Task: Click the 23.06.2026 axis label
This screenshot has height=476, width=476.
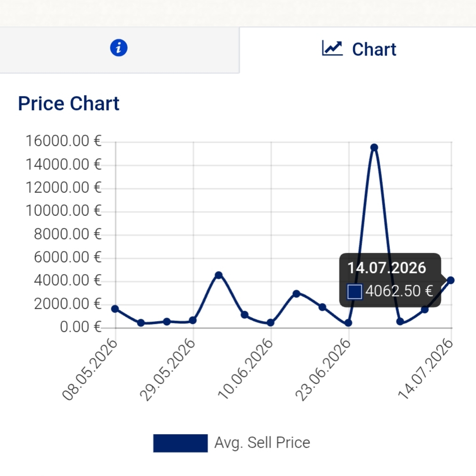Action: [x=323, y=370]
